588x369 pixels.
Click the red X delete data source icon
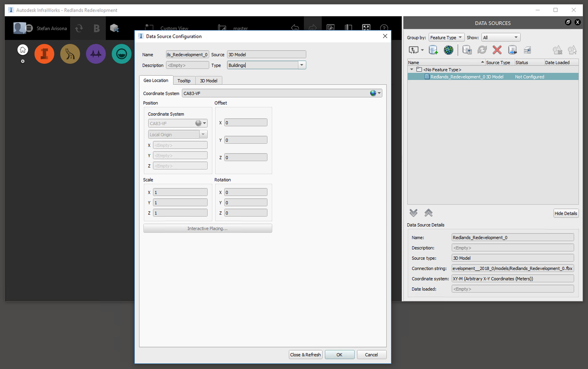pyautogui.click(x=497, y=50)
